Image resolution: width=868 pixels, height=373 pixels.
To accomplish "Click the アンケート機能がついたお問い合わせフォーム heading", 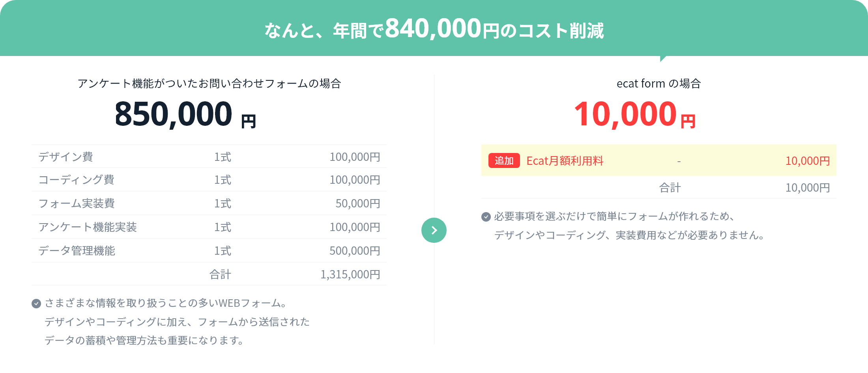I will pyautogui.click(x=209, y=84).
